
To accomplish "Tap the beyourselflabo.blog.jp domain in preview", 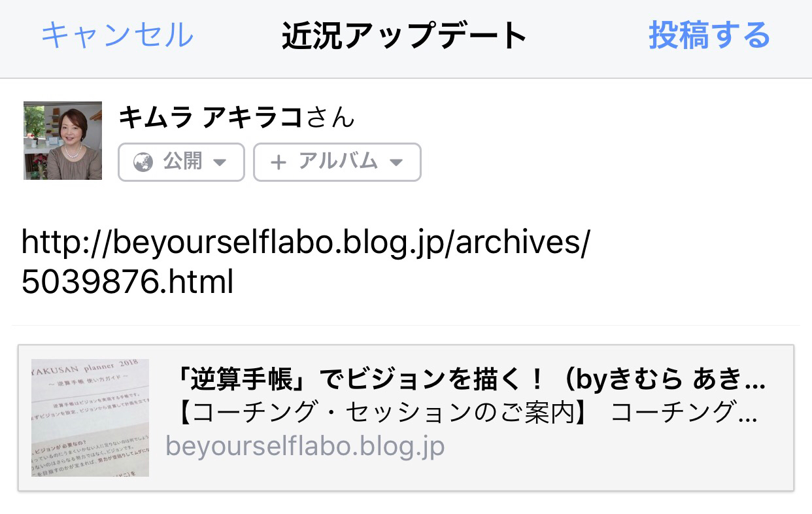I will [305, 446].
